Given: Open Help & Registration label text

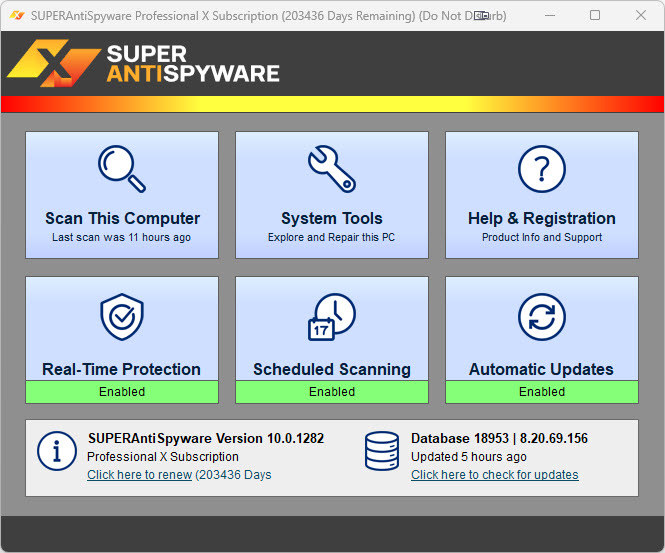Looking at the screenshot, I should [x=541, y=218].
